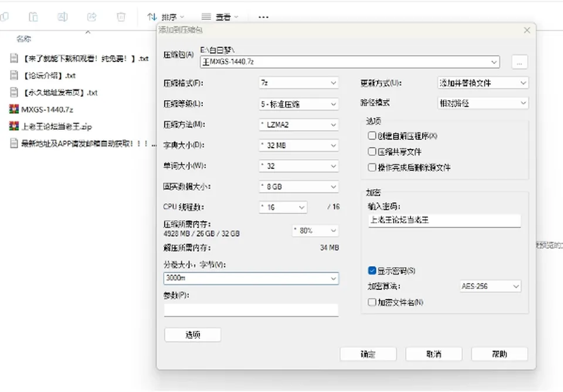The width and height of the screenshot is (563, 392).
Task: Enable the 创建自解压程序 checkbox
Action: click(x=372, y=135)
